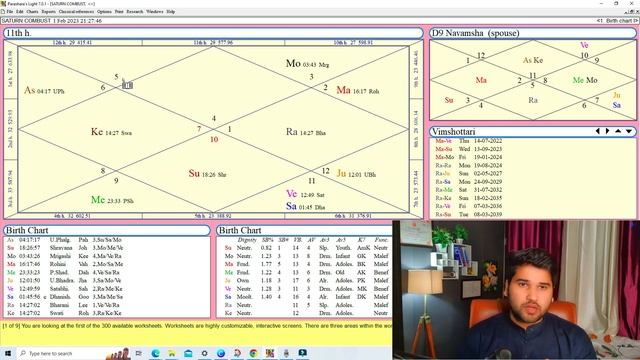Click the document icon beside File menu

[x=3, y=12]
